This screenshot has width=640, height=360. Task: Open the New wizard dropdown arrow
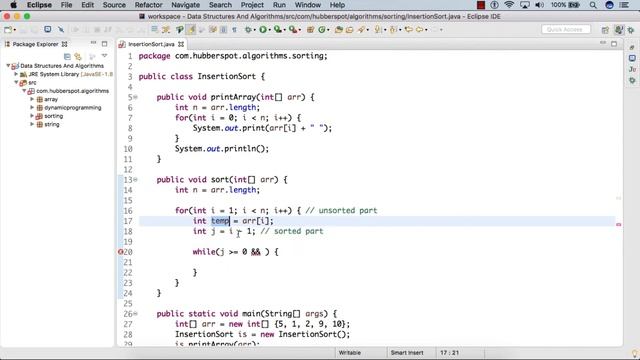14,30
